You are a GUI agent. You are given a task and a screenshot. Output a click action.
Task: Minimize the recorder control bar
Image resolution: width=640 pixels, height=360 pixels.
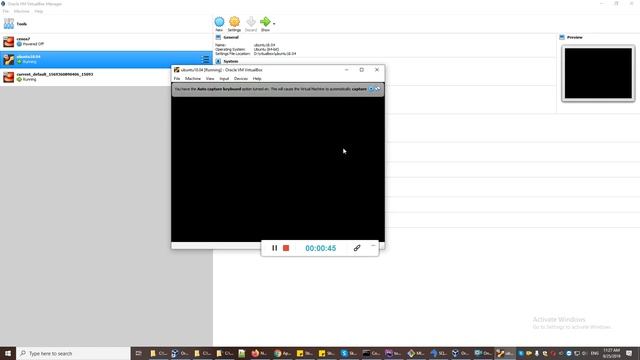[x=373, y=246]
